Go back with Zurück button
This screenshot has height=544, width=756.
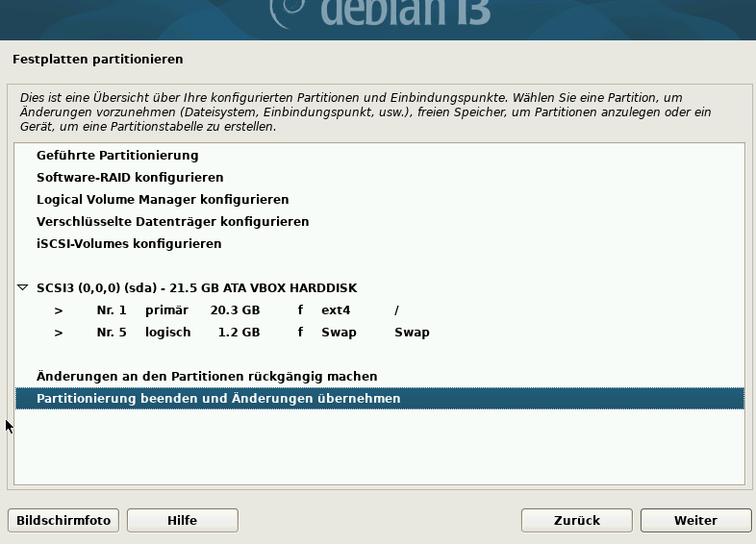tap(577, 520)
